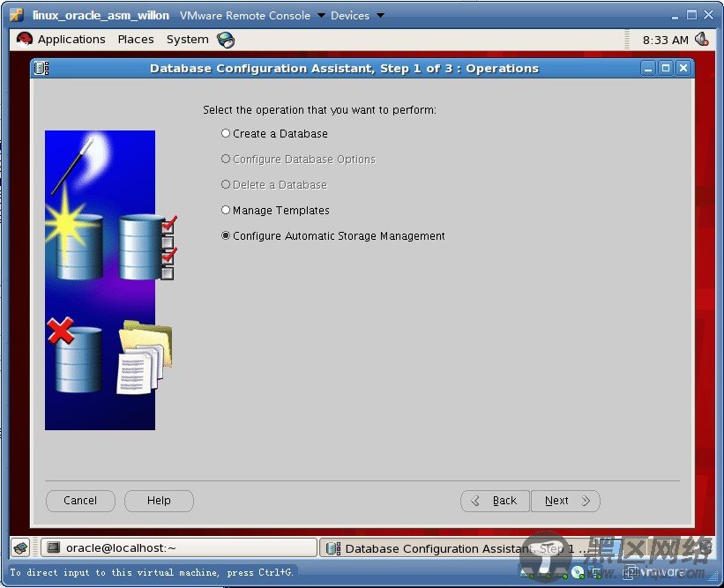Minimize the VMware Remote Console window
The height and width of the screenshot is (588, 724).
[x=675, y=16]
